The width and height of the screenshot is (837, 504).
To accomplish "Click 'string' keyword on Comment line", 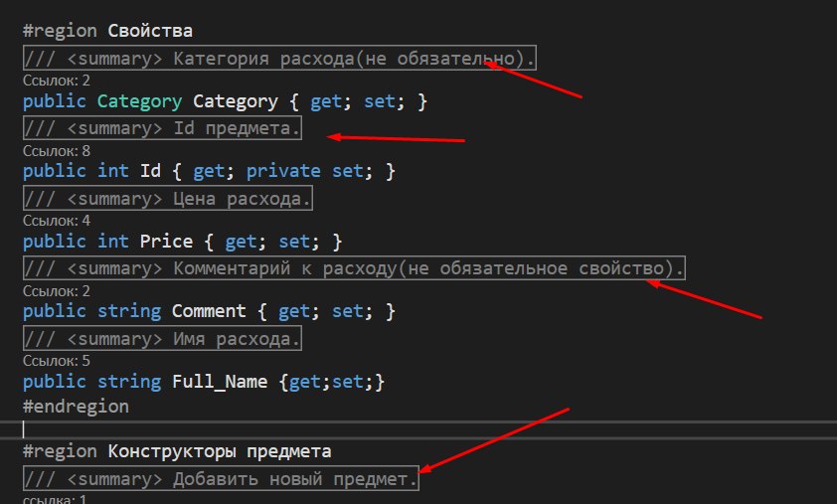I will [129, 311].
